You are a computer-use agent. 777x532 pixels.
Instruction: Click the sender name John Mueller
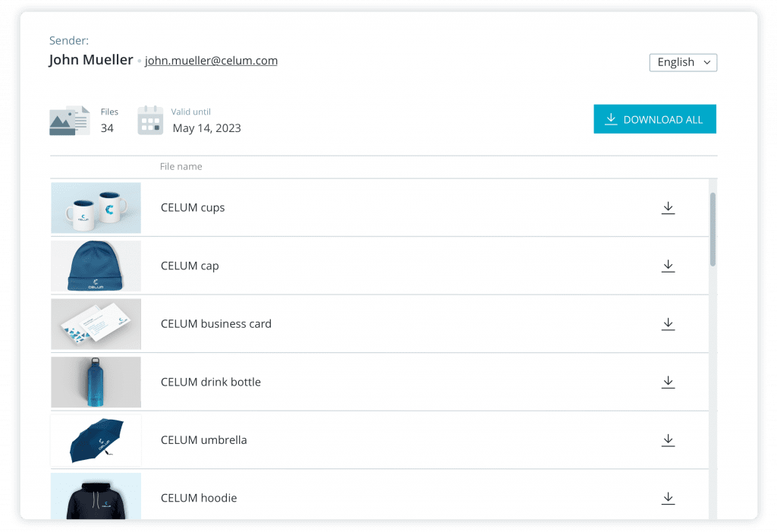pyautogui.click(x=91, y=60)
